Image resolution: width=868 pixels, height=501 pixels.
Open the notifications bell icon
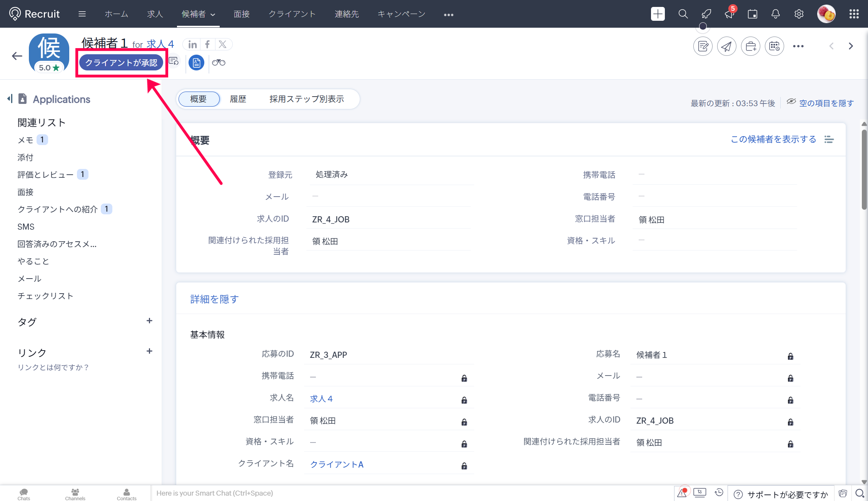[776, 14]
